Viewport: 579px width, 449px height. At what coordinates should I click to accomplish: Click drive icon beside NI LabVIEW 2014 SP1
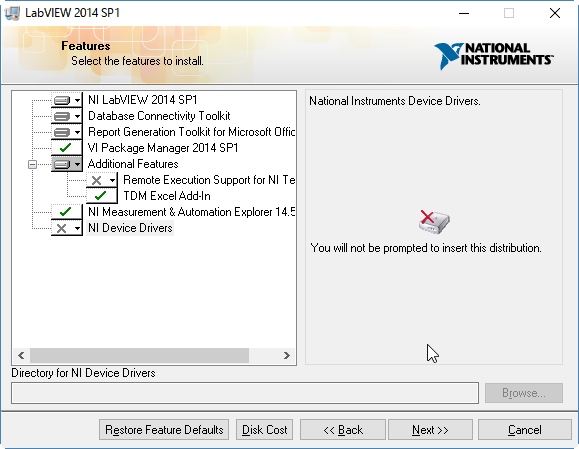(62, 100)
